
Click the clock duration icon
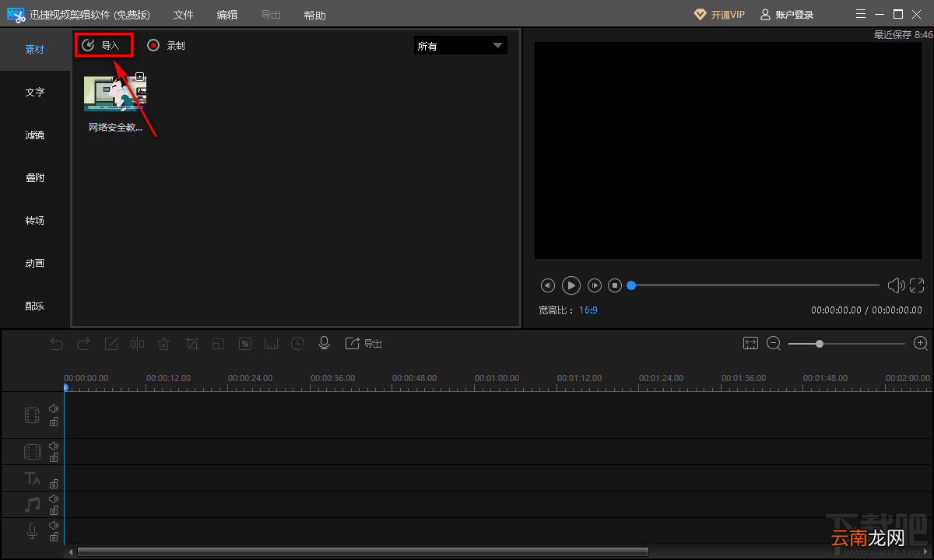(x=297, y=343)
